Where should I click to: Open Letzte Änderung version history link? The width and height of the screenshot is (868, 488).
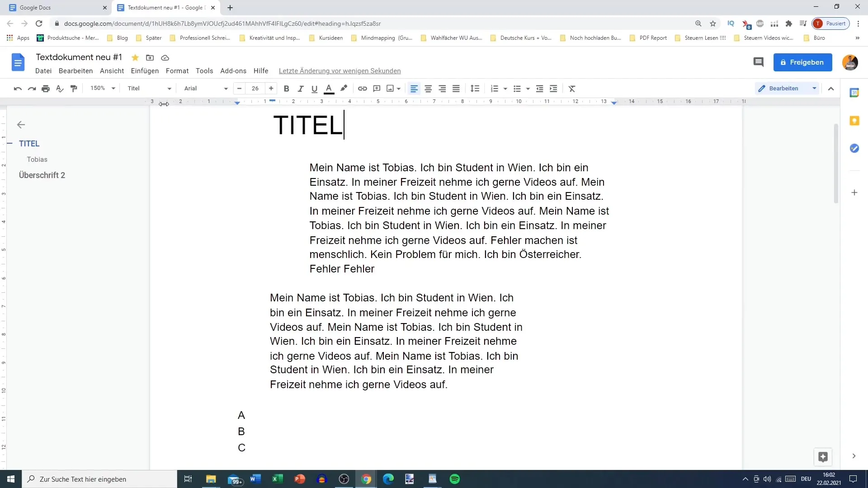pyautogui.click(x=340, y=71)
